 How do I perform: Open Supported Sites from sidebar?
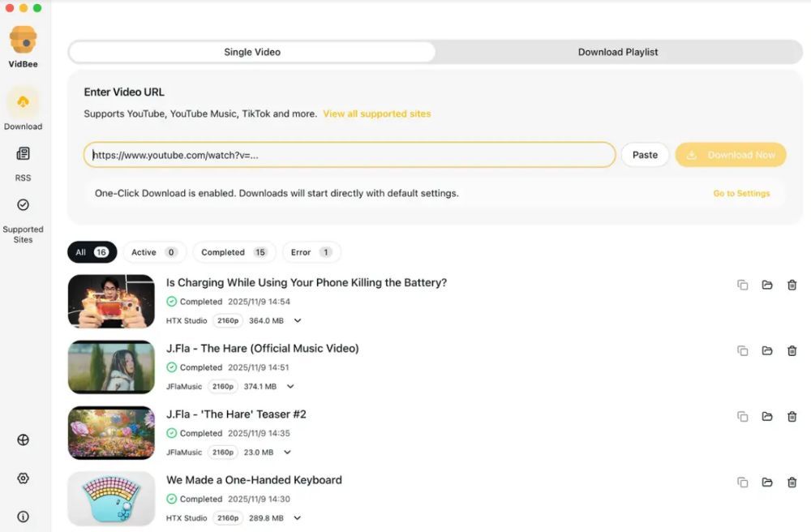pos(23,205)
